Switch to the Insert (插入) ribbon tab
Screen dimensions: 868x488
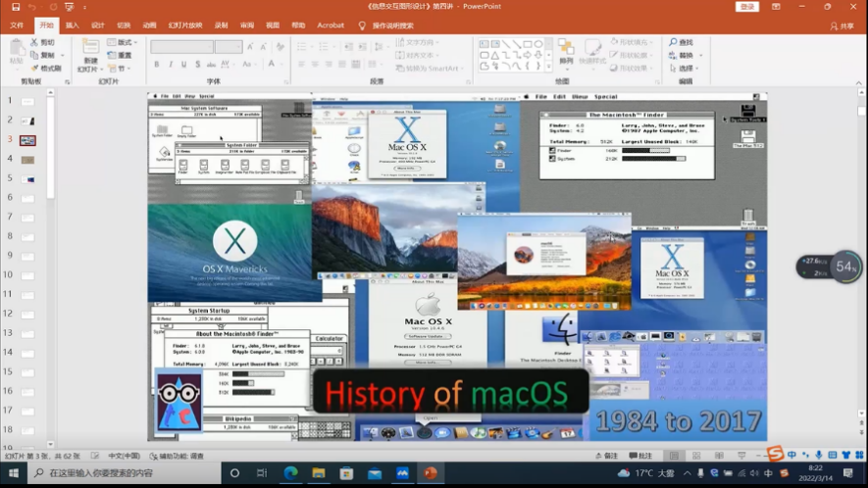tap(72, 25)
